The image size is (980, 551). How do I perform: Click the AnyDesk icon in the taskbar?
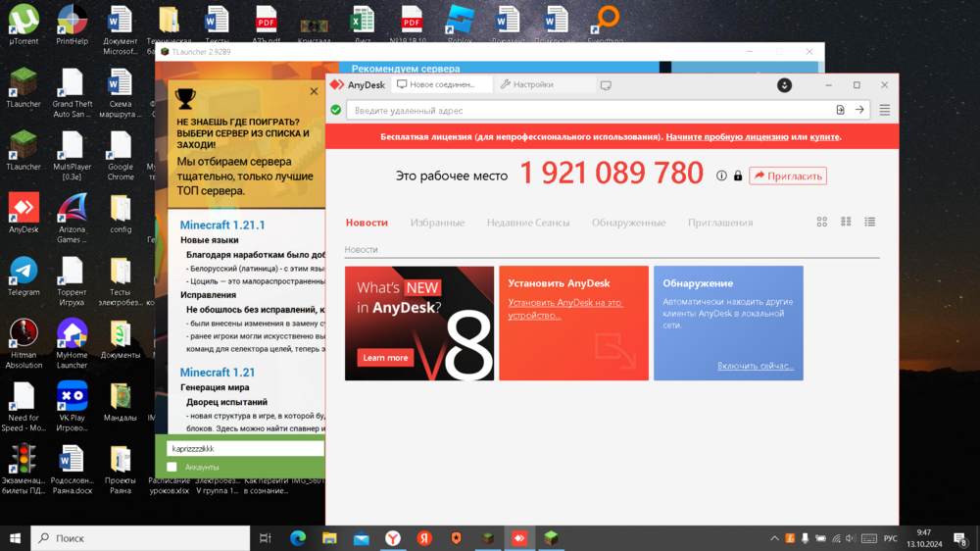[x=519, y=538]
